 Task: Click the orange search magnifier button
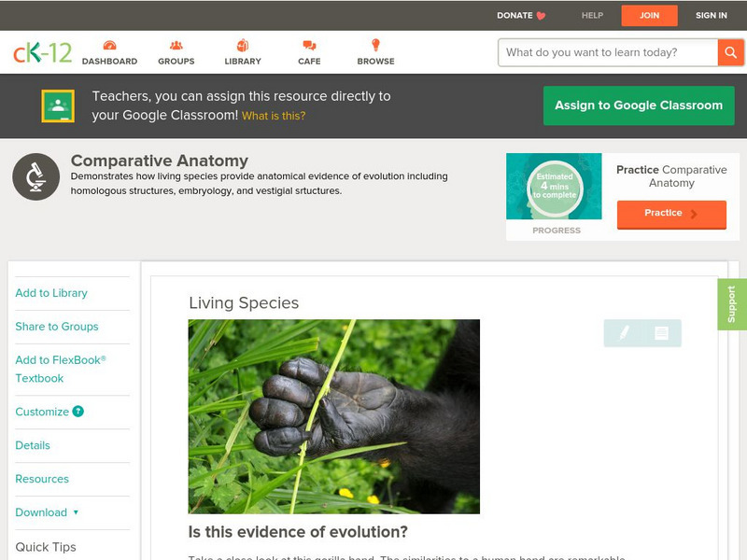tap(730, 52)
